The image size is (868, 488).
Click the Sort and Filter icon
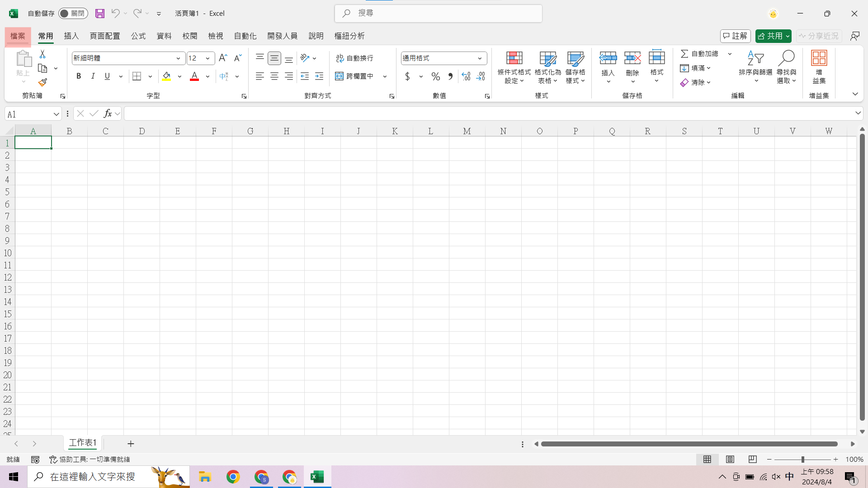click(755, 58)
